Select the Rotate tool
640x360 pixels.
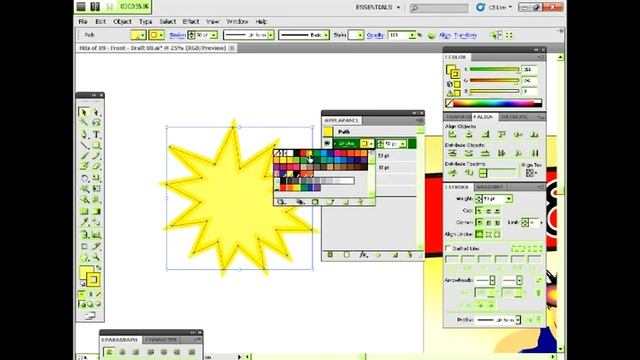(x=84, y=178)
